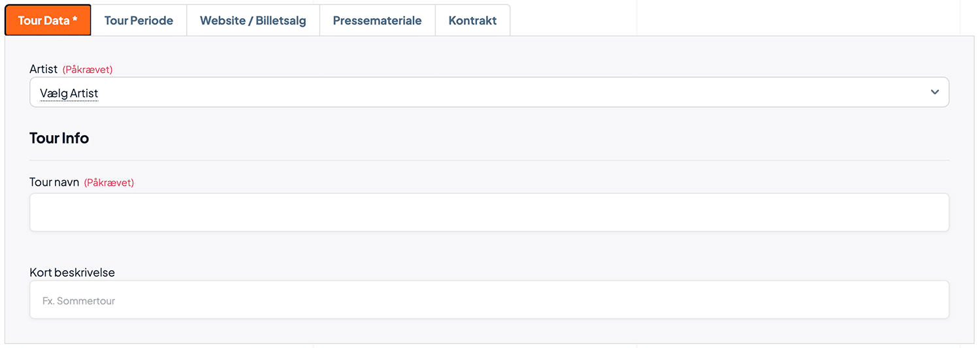Open the Website / Billetsalg tab
The image size is (980, 348).
(253, 20)
